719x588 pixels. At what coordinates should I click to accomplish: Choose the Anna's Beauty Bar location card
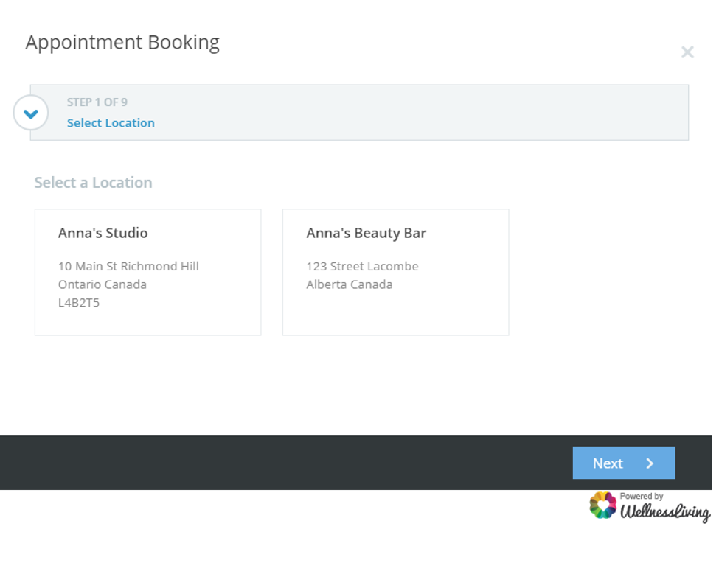(x=396, y=272)
